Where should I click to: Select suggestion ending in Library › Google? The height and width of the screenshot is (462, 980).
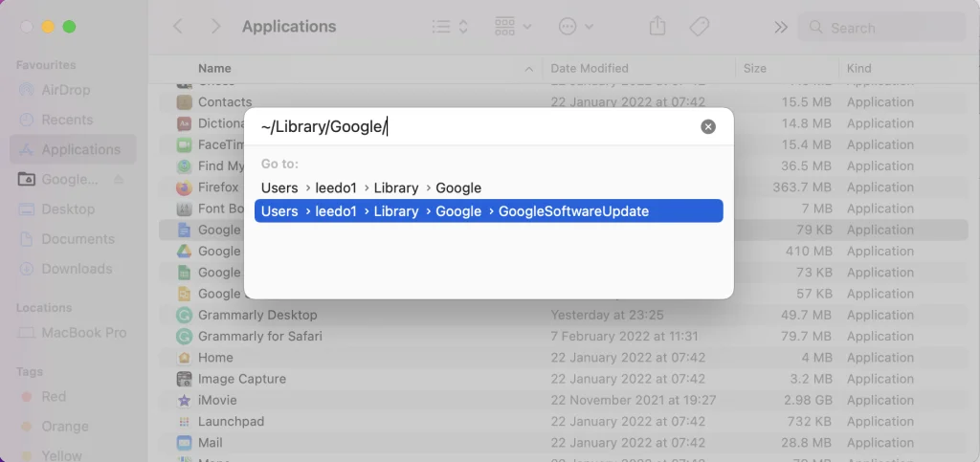click(x=489, y=187)
